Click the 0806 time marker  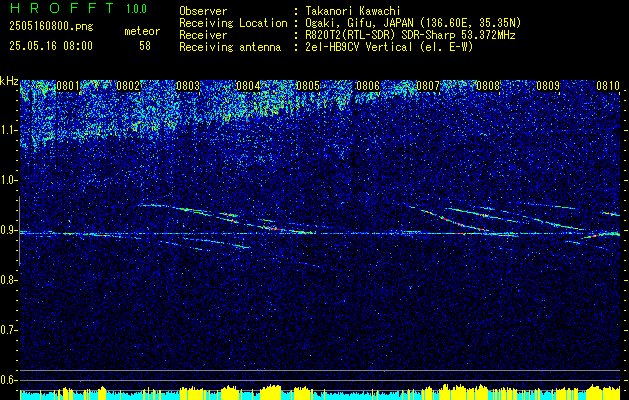[x=368, y=86]
